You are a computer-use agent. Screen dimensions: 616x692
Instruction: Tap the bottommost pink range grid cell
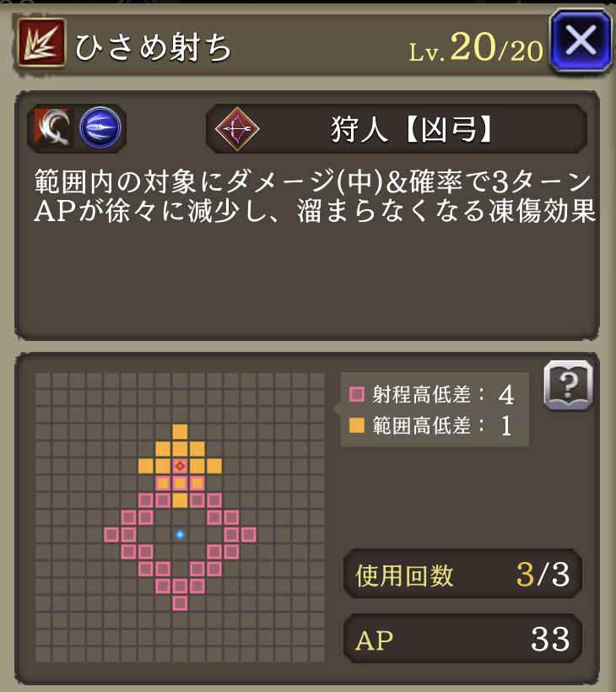pyautogui.click(x=180, y=603)
